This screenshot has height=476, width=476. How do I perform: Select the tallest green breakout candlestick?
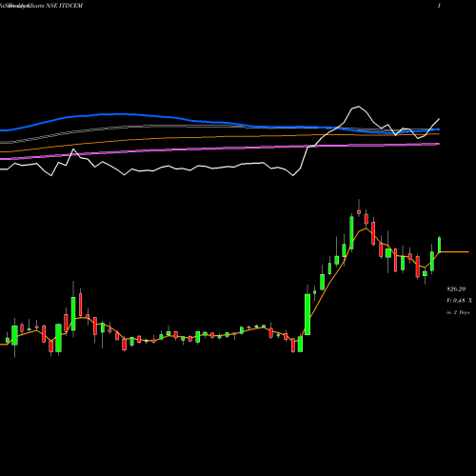[x=307, y=314]
